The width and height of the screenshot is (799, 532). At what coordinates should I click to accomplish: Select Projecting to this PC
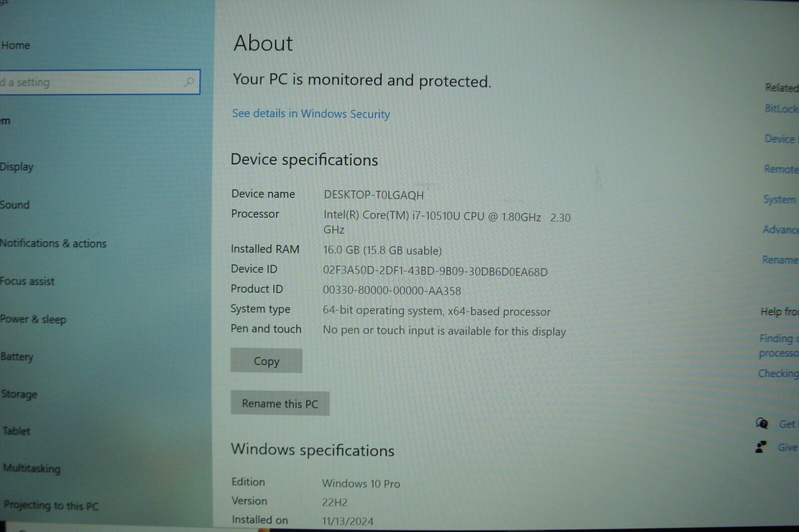51,506
